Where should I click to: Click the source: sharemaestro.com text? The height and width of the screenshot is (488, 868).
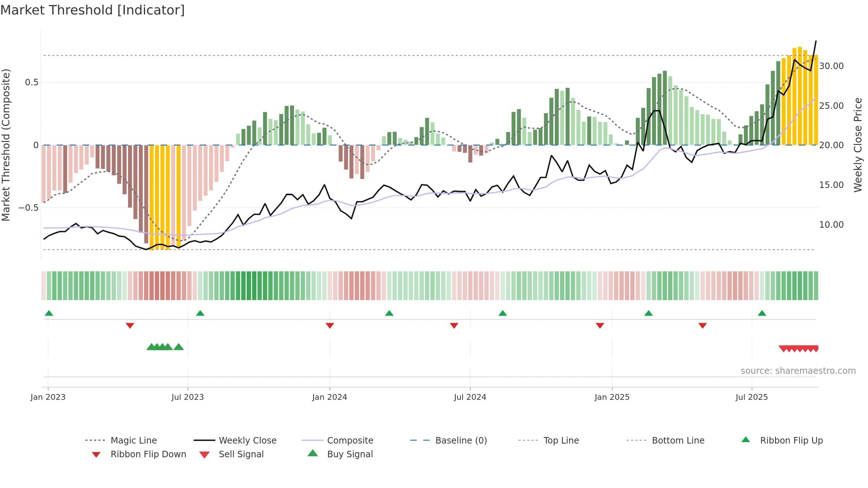click(x=798, y=371)
